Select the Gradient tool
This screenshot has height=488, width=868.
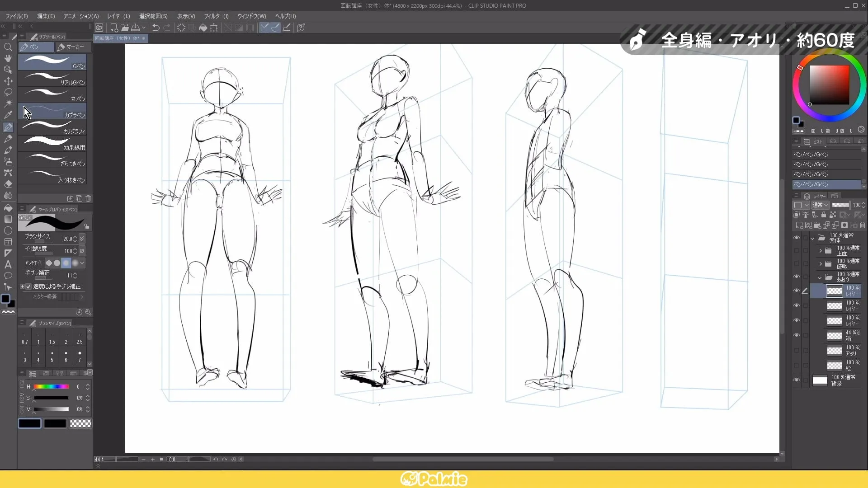[8, 219]
